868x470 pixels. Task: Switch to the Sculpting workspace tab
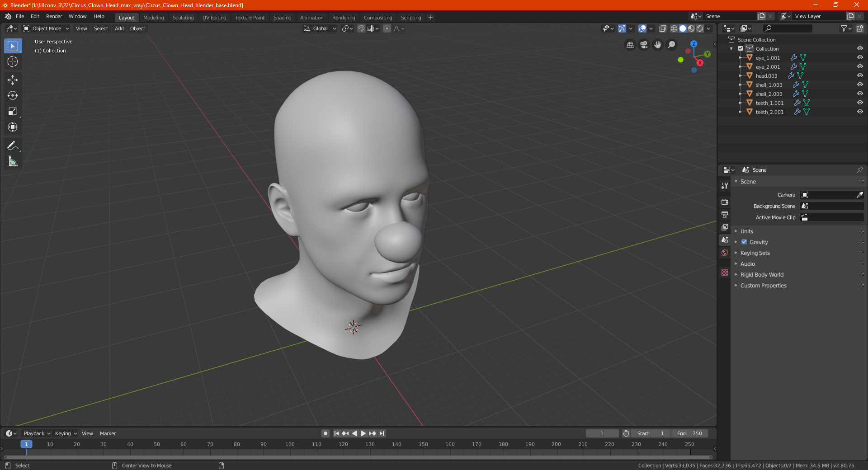183,18
